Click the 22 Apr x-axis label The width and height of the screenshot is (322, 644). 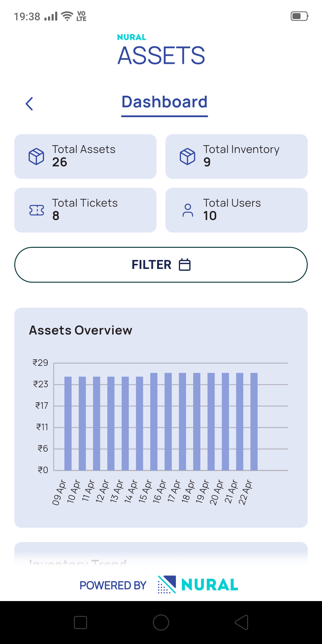coord(245,493)
